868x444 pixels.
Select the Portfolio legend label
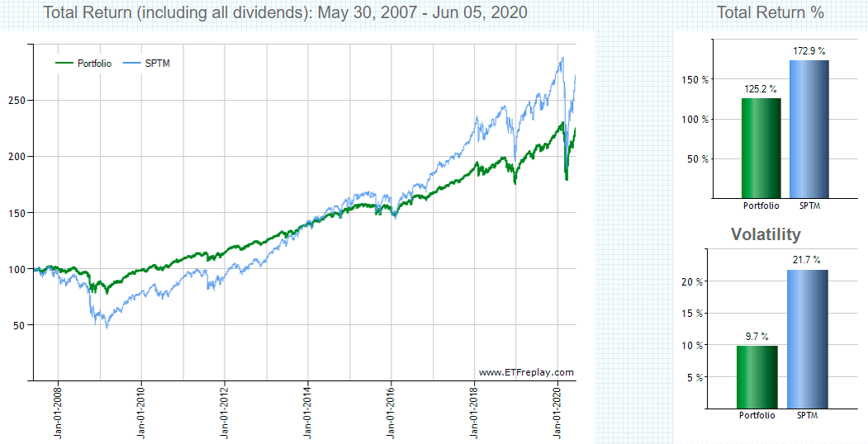pos(95,64)
